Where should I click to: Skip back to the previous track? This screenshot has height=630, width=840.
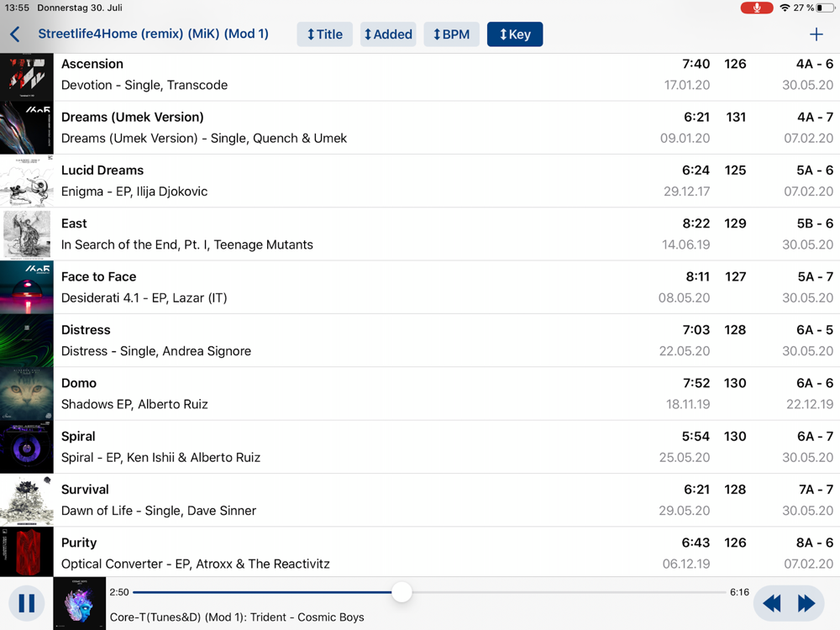[771, 603]
